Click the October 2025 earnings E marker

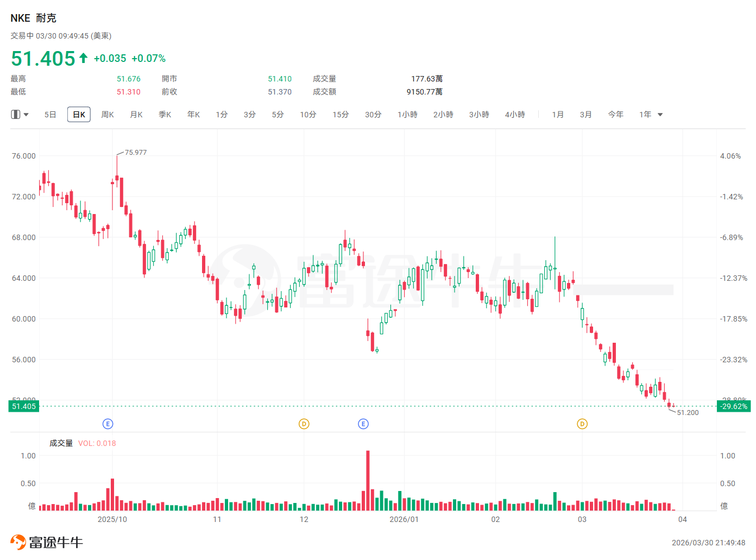[x=108, y=424]
